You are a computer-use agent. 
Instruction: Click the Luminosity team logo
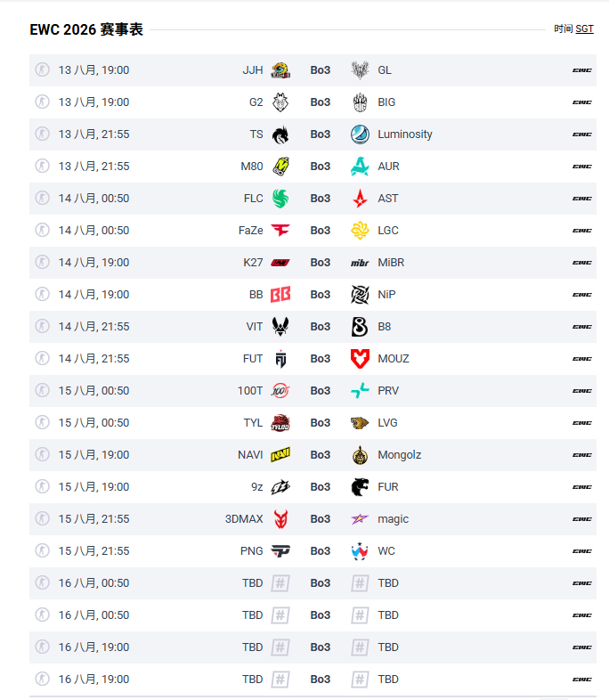click(360, 134)
